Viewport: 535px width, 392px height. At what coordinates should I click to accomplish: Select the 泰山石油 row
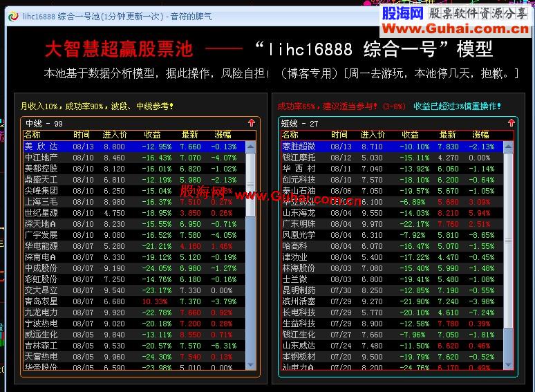[x=393, y=191]
